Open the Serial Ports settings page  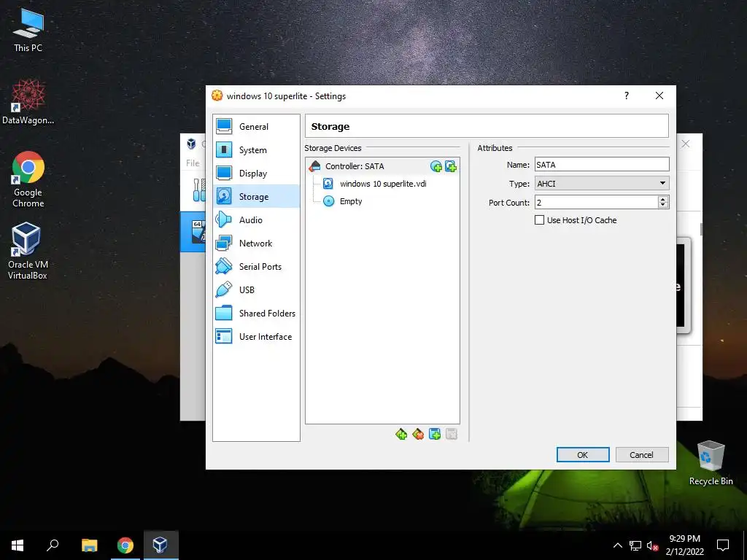coord(256,267)
